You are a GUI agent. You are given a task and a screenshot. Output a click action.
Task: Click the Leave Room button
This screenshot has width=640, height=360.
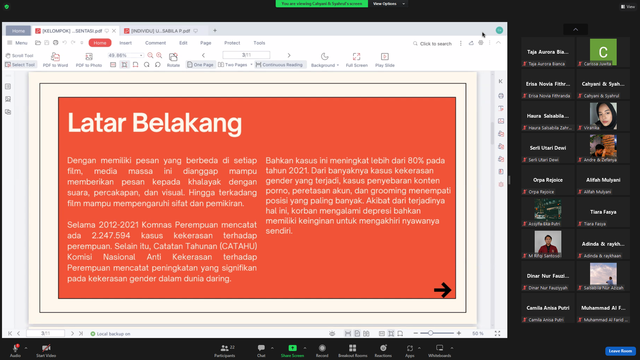tap(620, 351)
